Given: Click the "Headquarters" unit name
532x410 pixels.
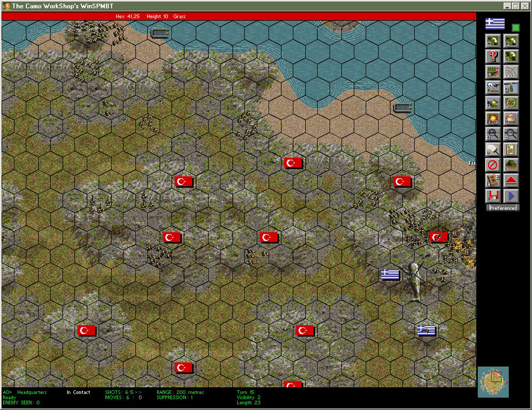Looking at the screenshot, I should (x=32, y=392).
